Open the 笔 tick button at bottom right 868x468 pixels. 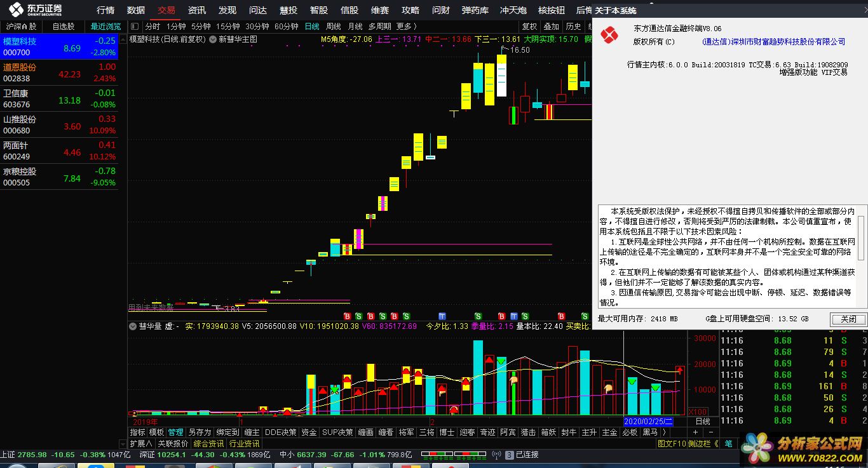[x=728, y=444]
